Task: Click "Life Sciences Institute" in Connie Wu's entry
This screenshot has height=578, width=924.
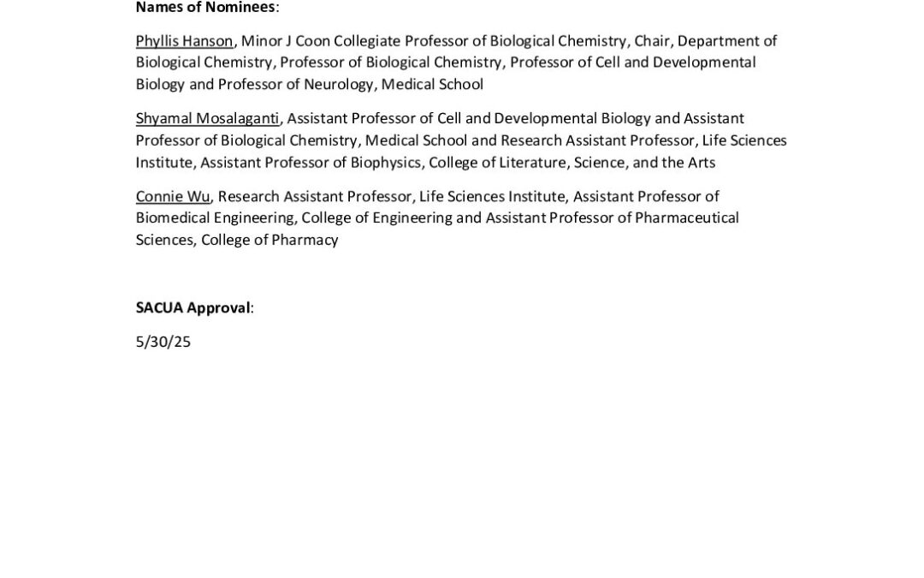Action: [x=492, y=196]
